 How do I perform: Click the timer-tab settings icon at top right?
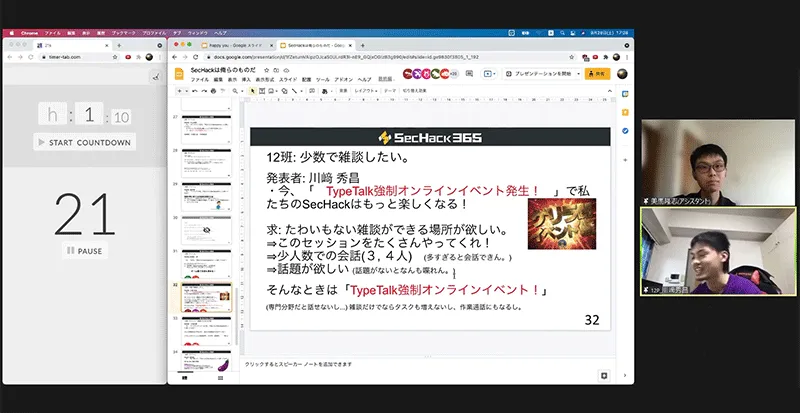155,77
